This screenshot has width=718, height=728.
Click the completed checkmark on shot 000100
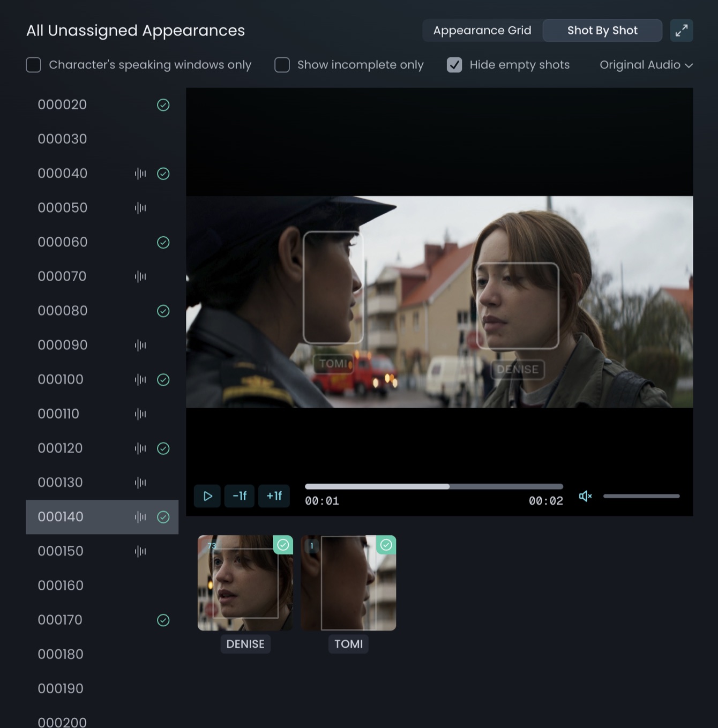pos(163,380)
